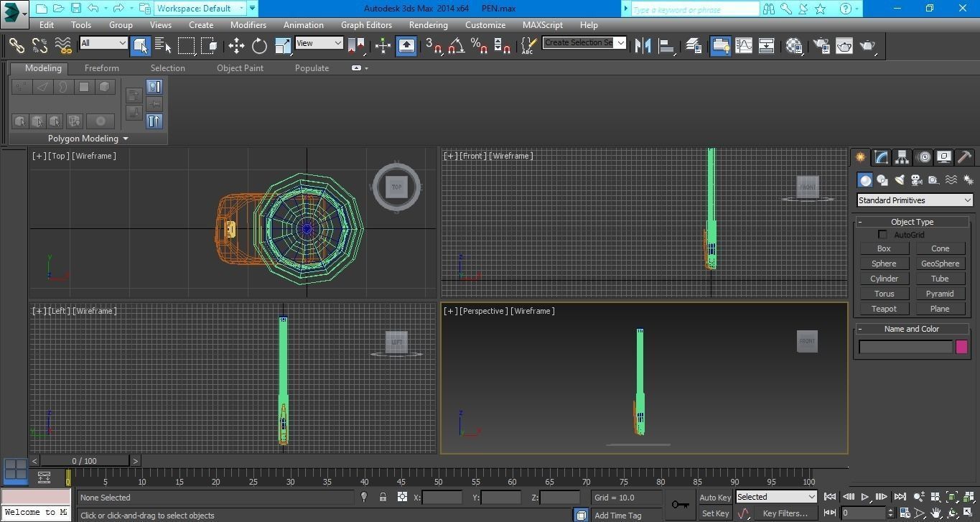
Task: Open the Graph Editors menu
Action: click(x=366, y=24)
